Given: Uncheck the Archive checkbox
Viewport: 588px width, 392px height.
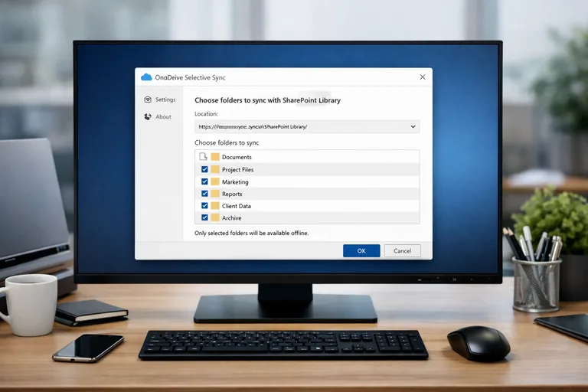Looking at the screenshot, I should click(x=204, y=217).
